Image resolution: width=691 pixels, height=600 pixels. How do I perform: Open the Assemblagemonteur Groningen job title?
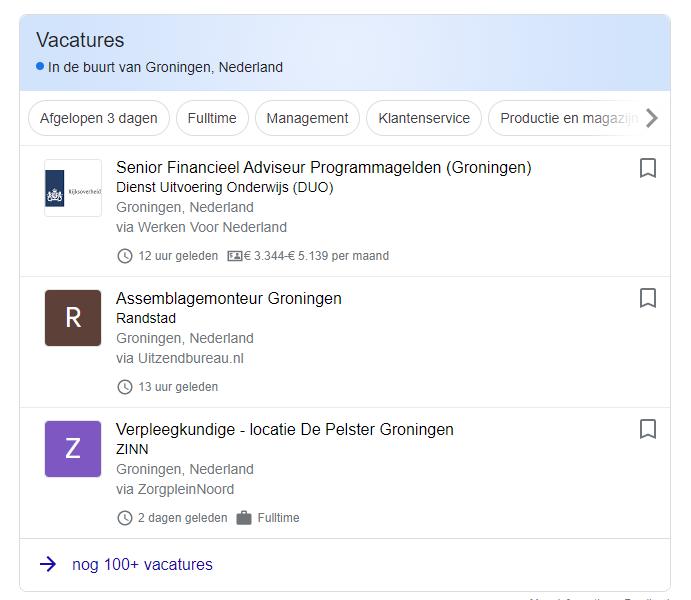click(229, 298)
